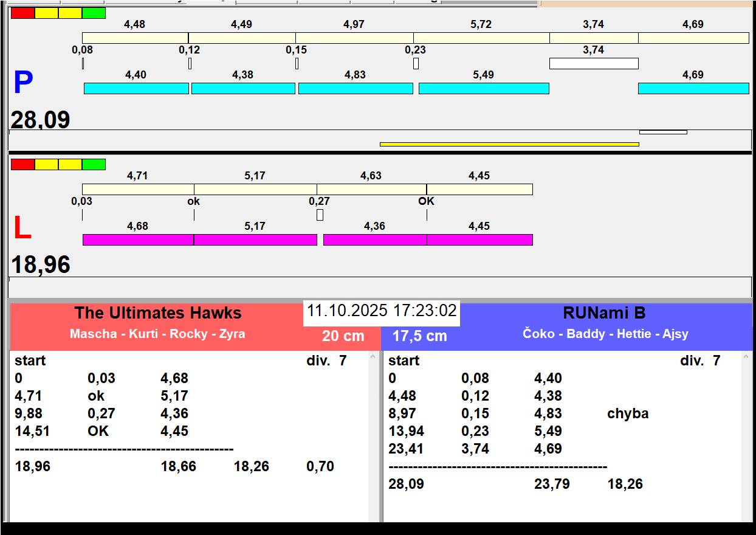Click the 20 cm jump height label
The height and width of the screenshot is (535, 756).
pos(343,336)
